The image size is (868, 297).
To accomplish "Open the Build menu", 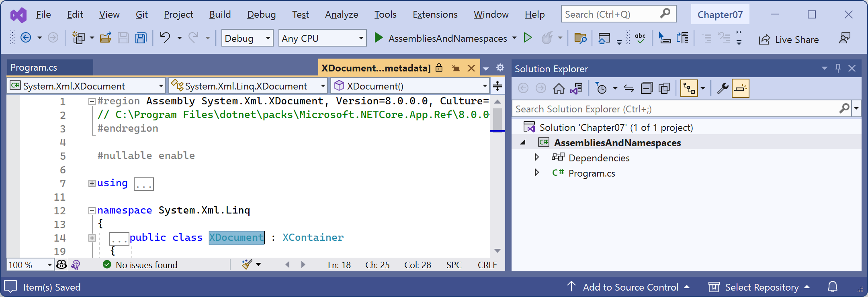I will [220, 14].
